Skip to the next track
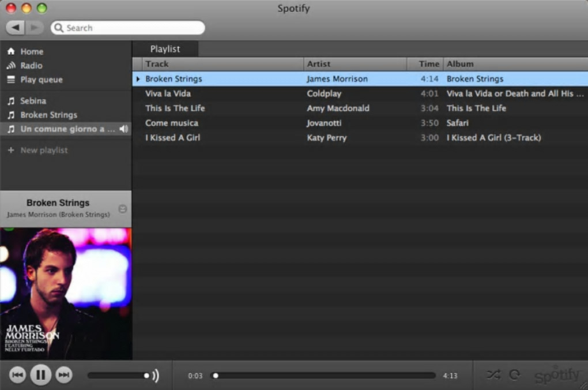The image size is (588, 390). pos(64,374)
